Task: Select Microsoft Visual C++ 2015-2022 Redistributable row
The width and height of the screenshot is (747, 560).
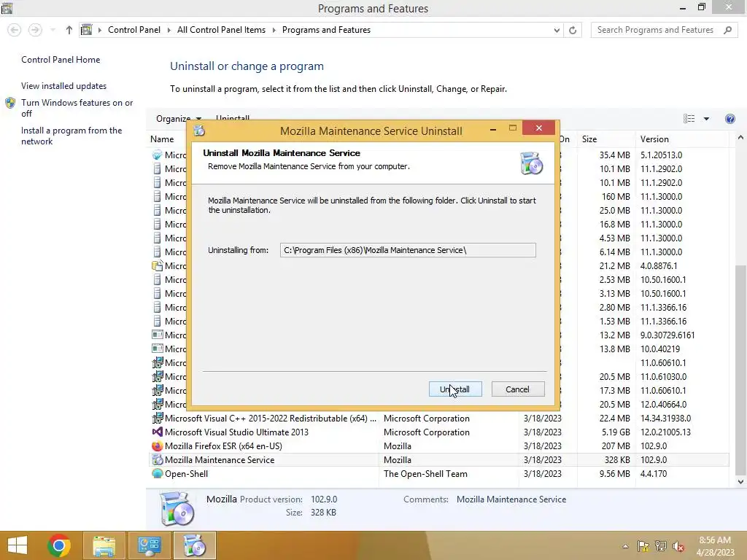Action: point(438,419)
